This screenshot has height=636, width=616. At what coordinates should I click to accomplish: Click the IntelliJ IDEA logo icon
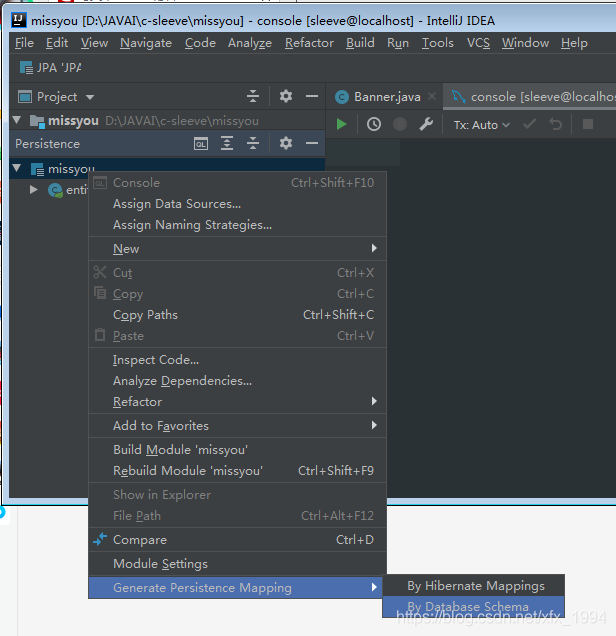coord(19,20)
